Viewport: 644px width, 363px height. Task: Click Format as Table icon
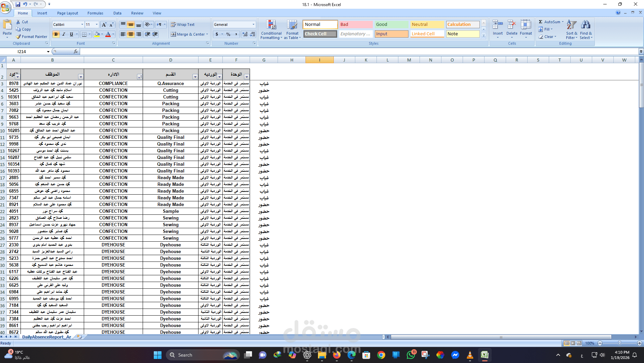pos(292,25)
